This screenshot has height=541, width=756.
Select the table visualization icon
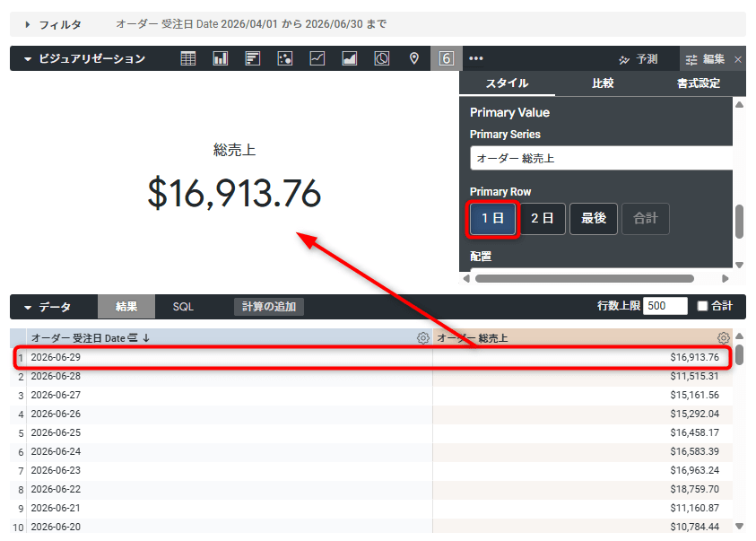[188, 59]
